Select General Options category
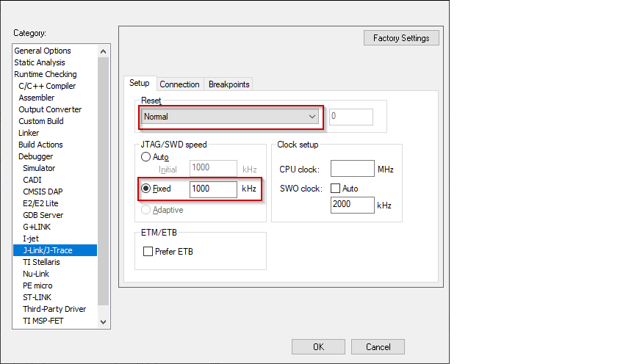Screen dimensions: 626x364 pos(43,51)
